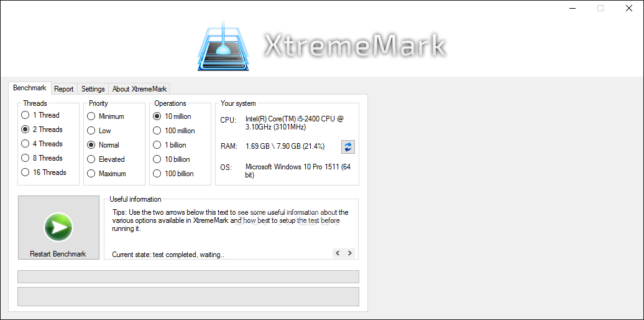Choose 100 million operations
Screen dimensions: 644x320
174,131
